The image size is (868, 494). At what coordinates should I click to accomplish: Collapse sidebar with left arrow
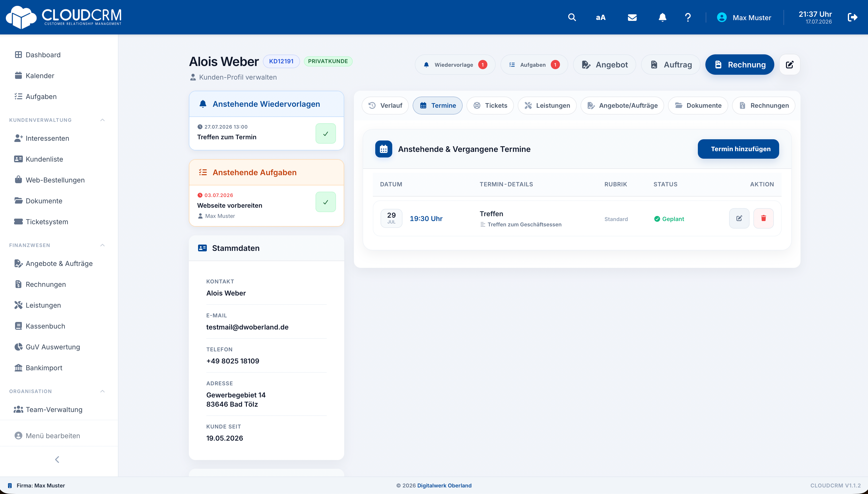coord(57,459)
